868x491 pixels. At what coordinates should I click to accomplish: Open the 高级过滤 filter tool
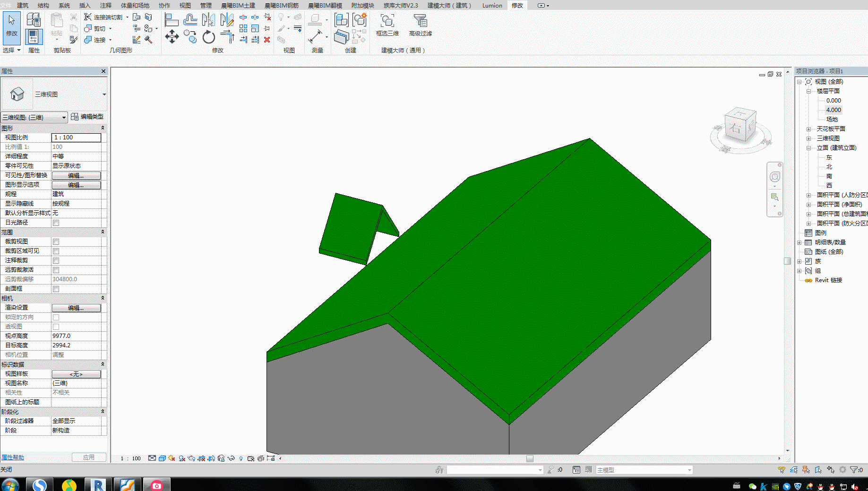pyautogui.click(x=420, y=26)
